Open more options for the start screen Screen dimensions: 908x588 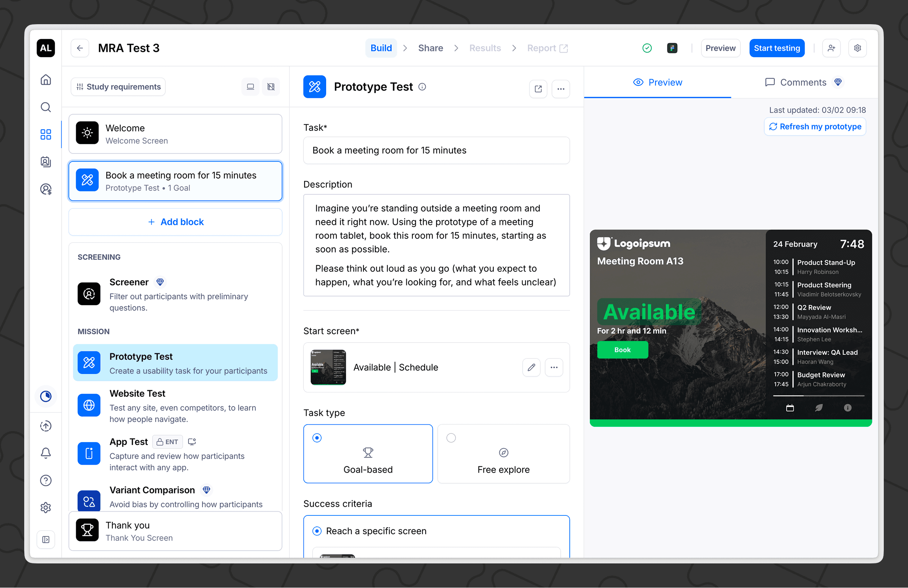pyautogui.click(x=554, y=367)
